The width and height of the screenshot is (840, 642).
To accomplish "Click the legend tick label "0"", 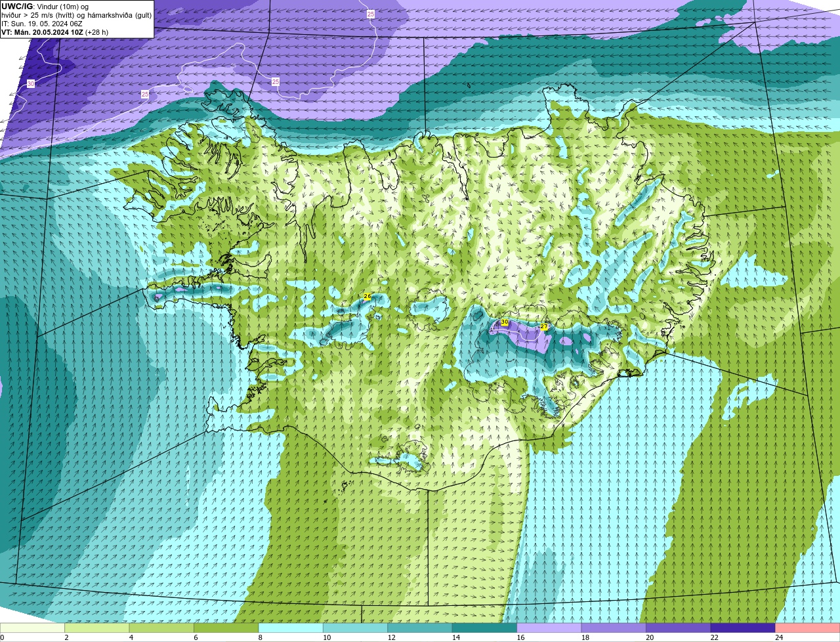I will click(x=2, y=637).
